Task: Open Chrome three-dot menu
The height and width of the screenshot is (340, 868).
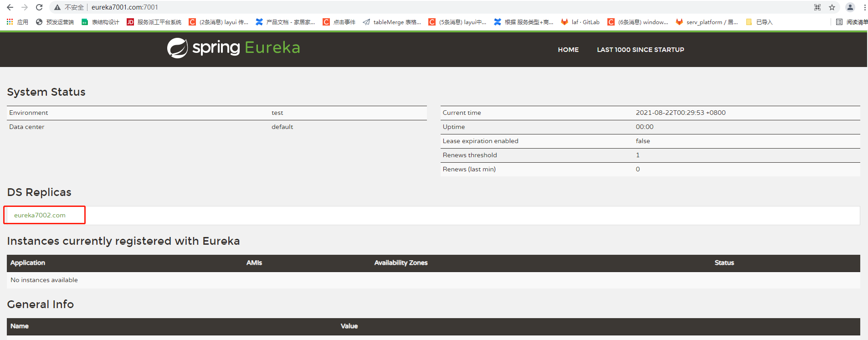Action: [865, 7]
